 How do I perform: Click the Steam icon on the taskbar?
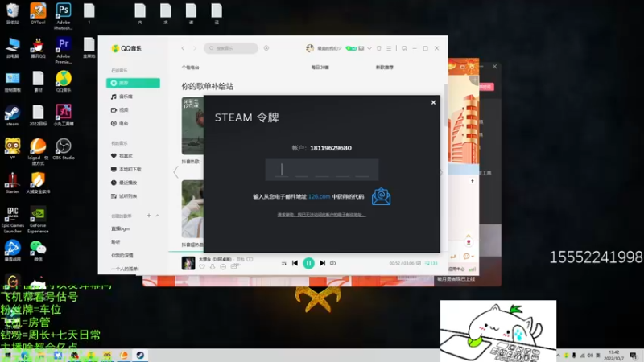click(140, 356)
